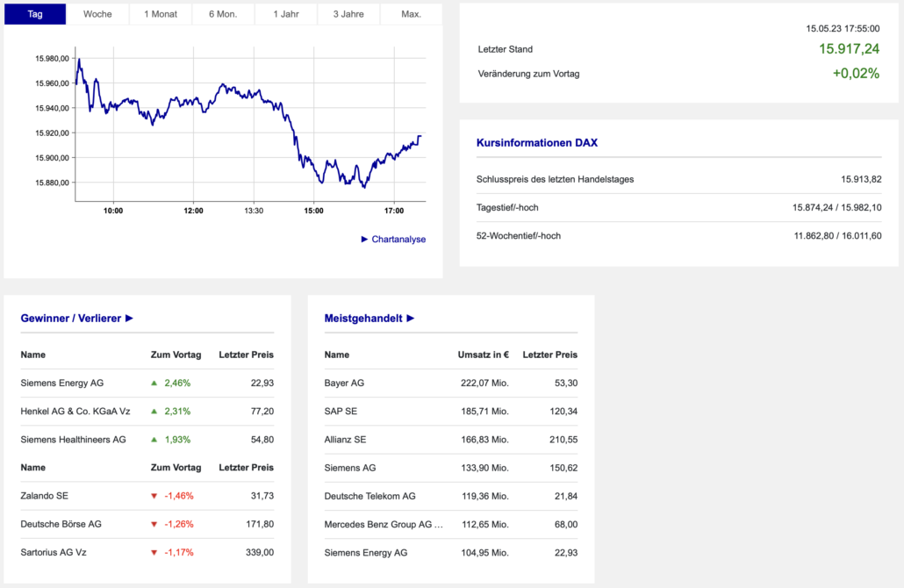Click Siemens AG last price 150,62
The height and width of the screenshot is (588, 904).
(563, 468)
